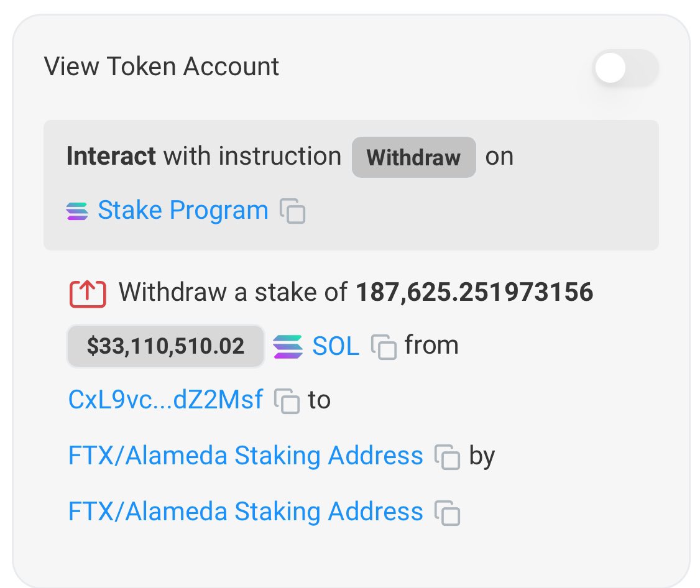
Task: Open the SOL token link
Action: [x=336, y=346]
